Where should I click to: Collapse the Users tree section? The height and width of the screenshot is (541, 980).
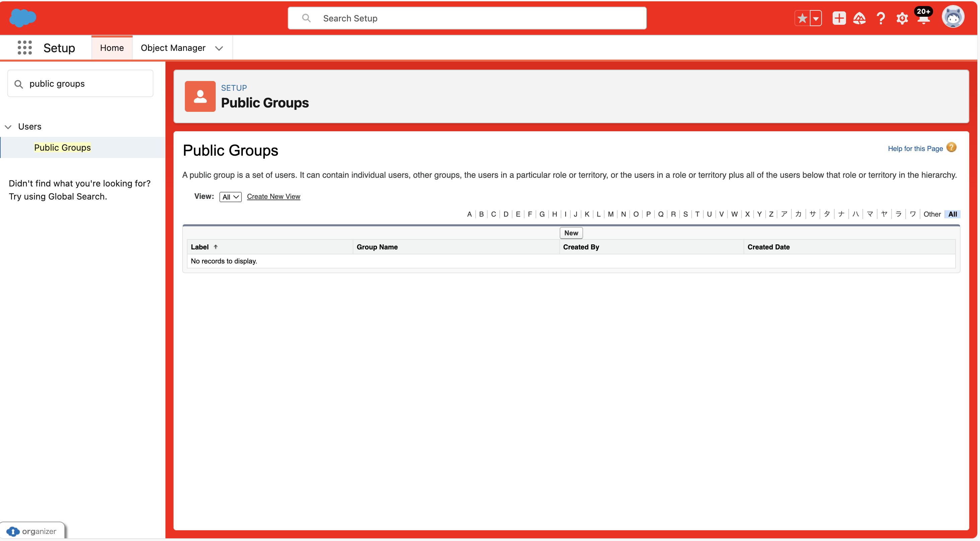point(8,127)
